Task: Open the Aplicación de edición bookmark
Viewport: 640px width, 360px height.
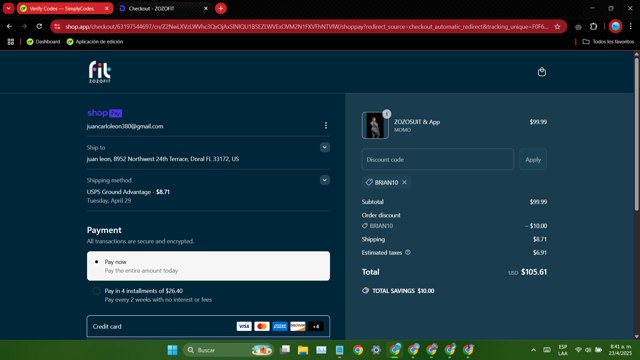Action: click(95, 42)
